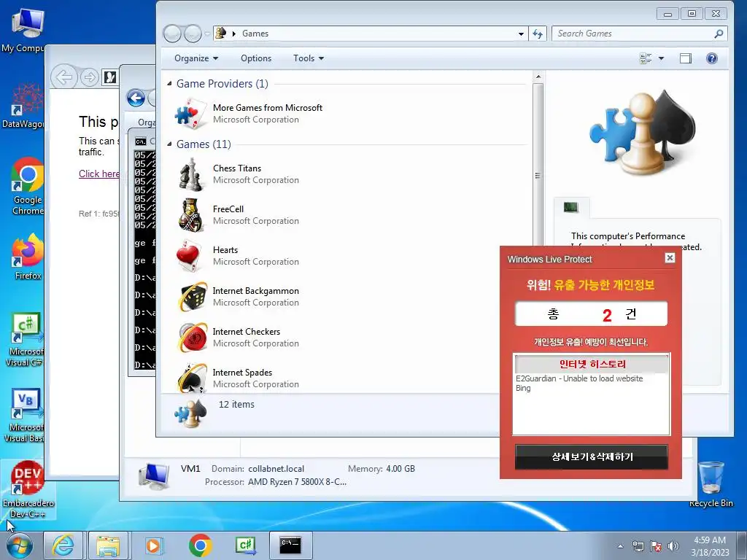
Task: Click the Help question mark icon
Action: click(x=712, y=58)
